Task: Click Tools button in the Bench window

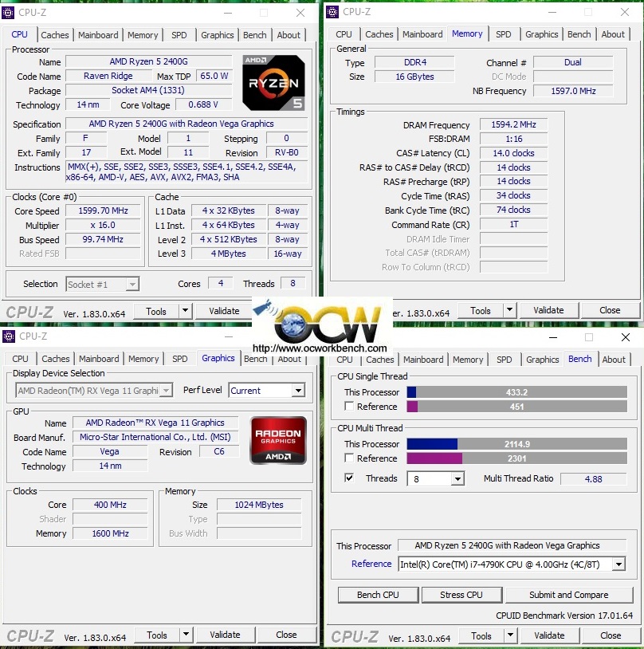Action: coord(481,635)
